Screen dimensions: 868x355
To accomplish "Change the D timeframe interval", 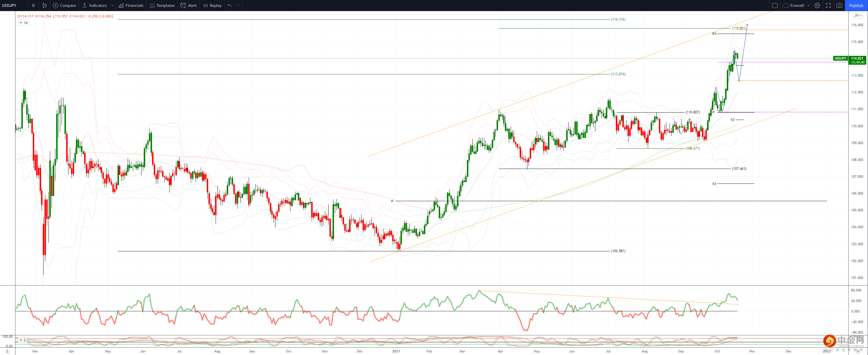I will pyautogui.click(x=33, y=5).
